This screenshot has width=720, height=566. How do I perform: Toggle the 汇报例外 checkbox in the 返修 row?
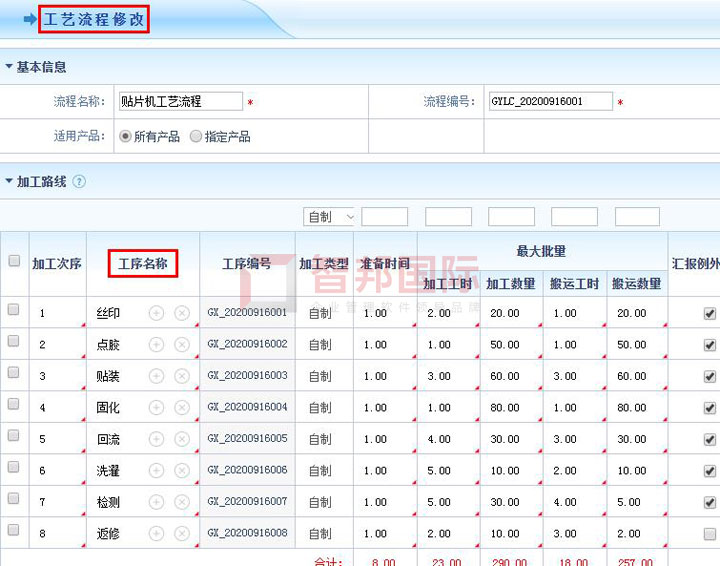click(x=709, y=534)
